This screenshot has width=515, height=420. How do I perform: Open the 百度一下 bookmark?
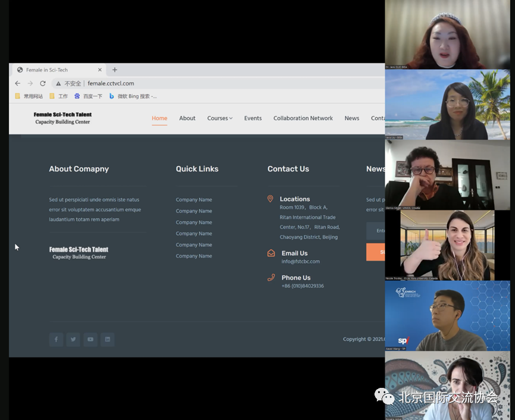point(88,96)
